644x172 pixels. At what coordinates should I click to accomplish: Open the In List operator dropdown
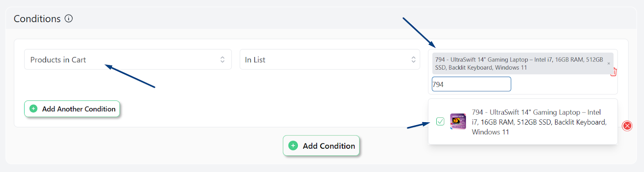click(x=330, y=59)
